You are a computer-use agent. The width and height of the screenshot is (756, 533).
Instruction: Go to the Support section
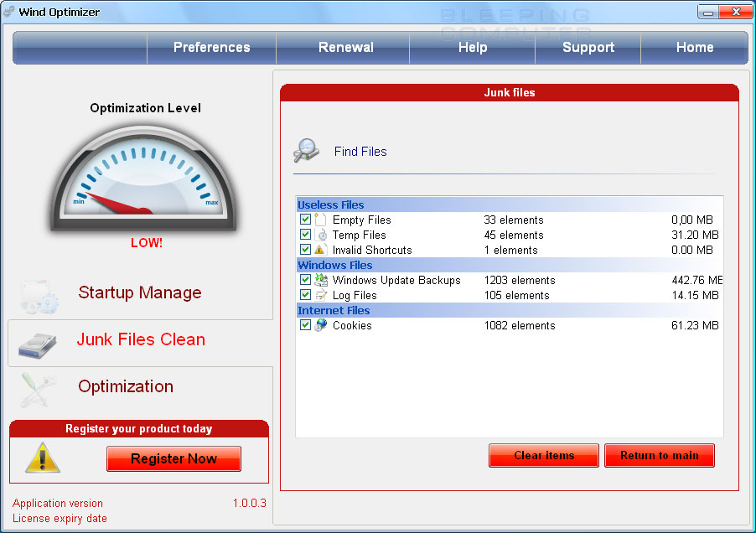click(x=588, y=48)
